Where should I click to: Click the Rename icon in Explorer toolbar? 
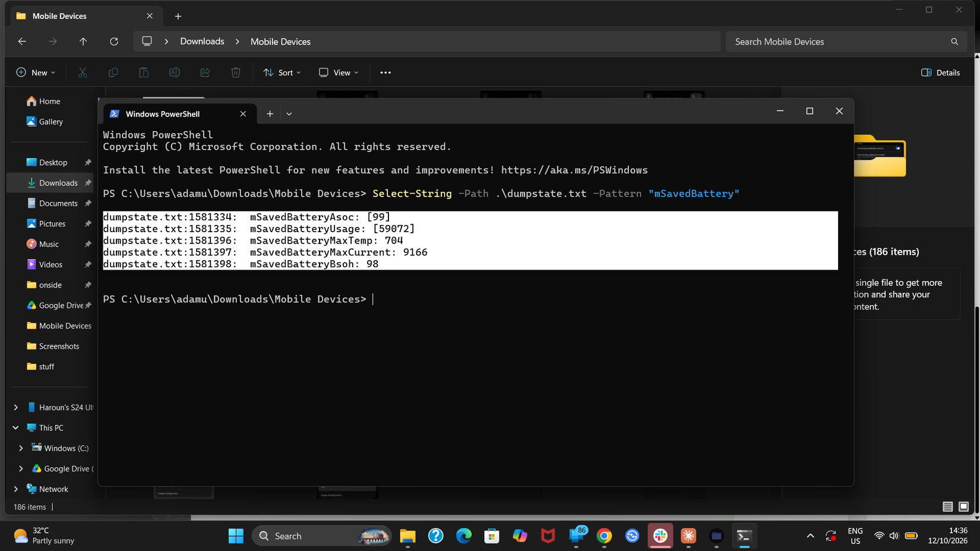(174, 72)
